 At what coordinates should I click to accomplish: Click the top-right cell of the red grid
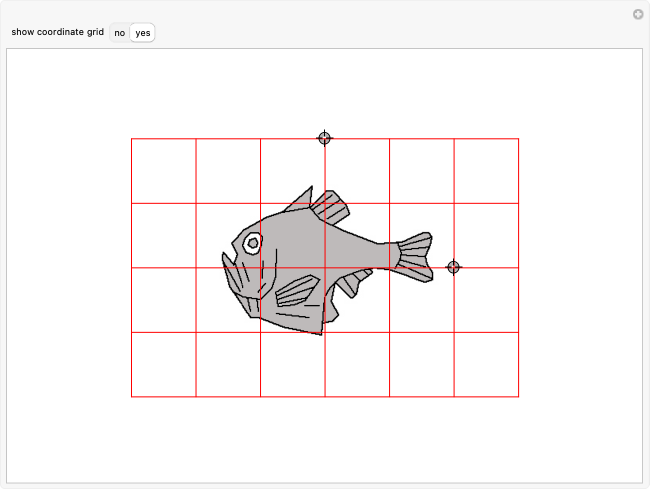tap(486, 170)
